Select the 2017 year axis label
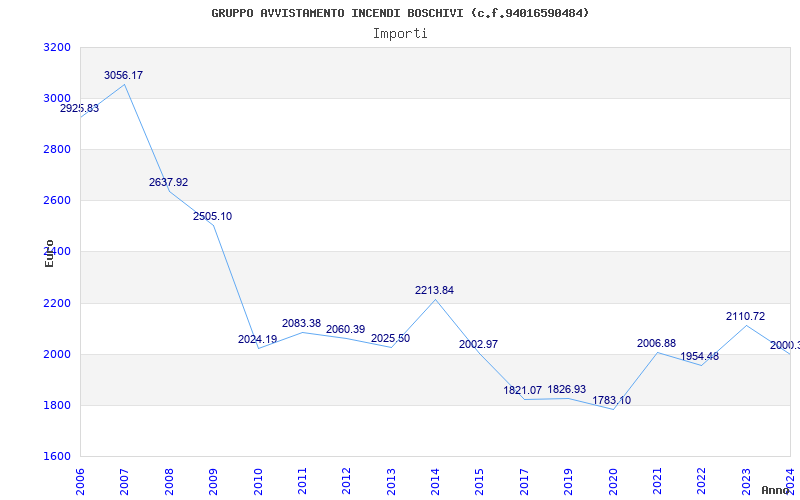The height and width of the screenshot is (500, 800). click(524, 482)
